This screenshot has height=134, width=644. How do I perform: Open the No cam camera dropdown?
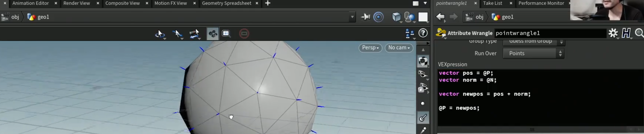coord(399,48)
